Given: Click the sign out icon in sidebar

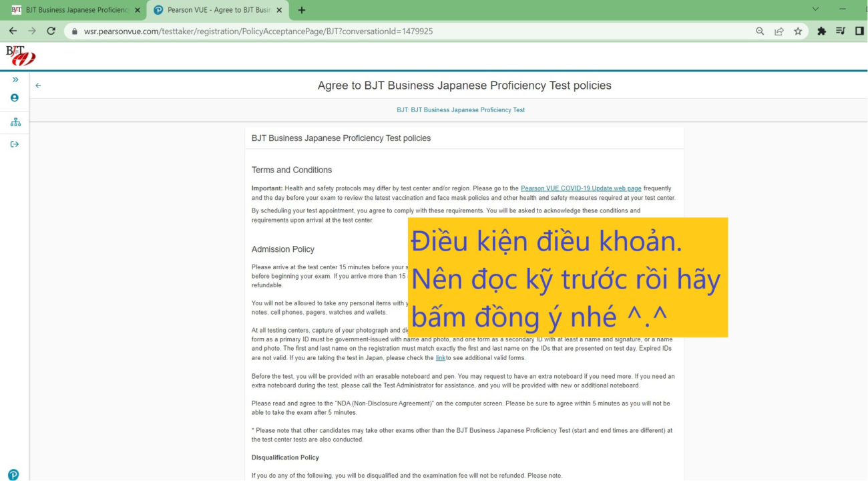Looking at the screenshot, I should (x=15, y=144).
